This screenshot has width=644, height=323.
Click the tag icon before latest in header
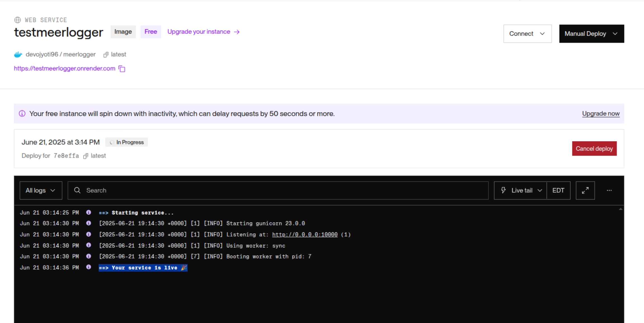(x=106, y=55)
